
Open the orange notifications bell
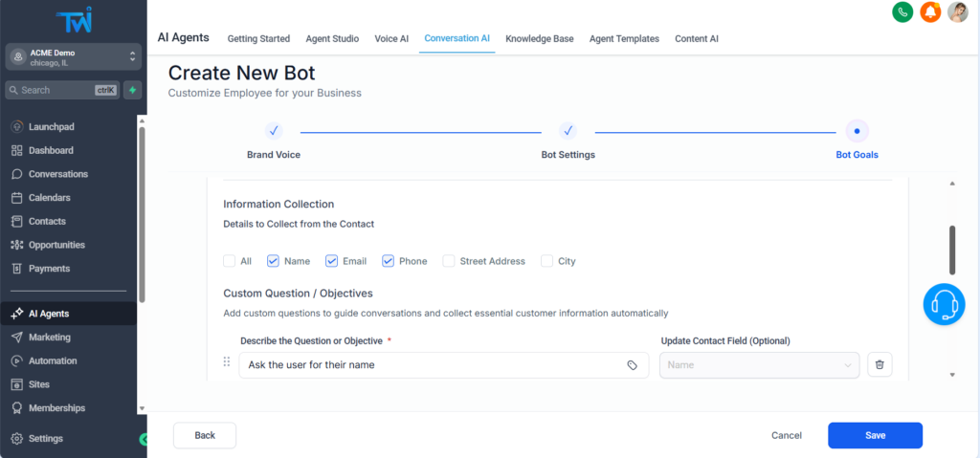(x=929, y=12)
